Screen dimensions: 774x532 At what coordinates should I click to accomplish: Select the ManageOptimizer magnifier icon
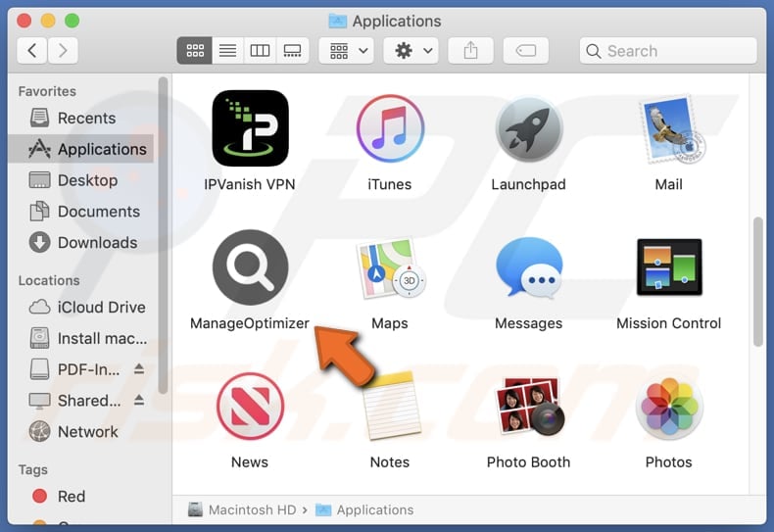[x=250, y=267]
